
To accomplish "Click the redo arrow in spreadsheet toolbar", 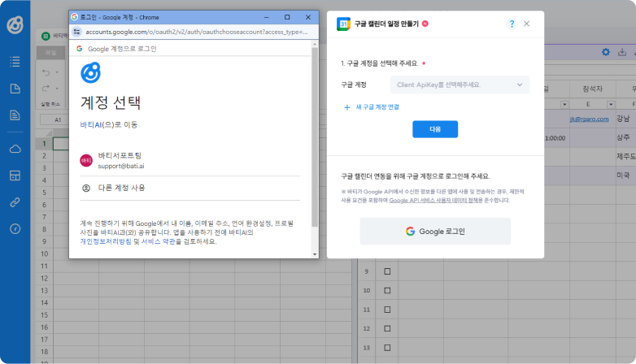I will (46, 88).
